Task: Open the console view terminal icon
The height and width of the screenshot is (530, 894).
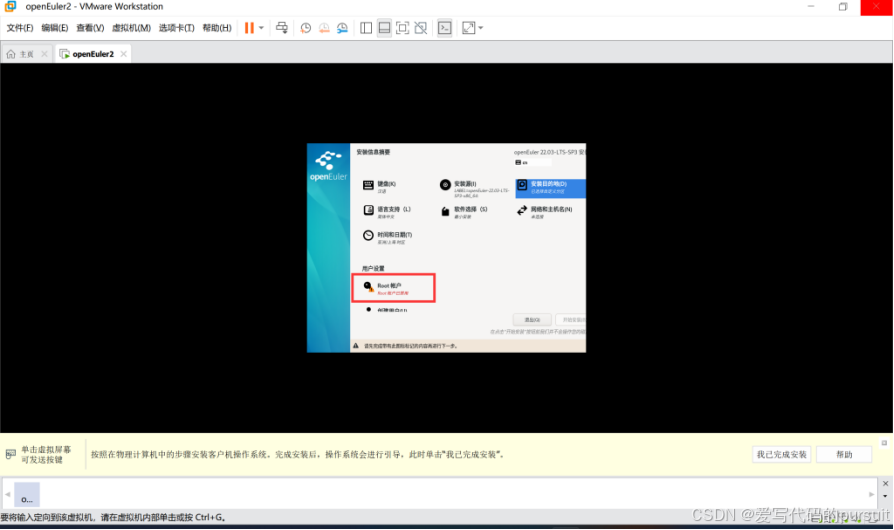Action: [445, 28]
